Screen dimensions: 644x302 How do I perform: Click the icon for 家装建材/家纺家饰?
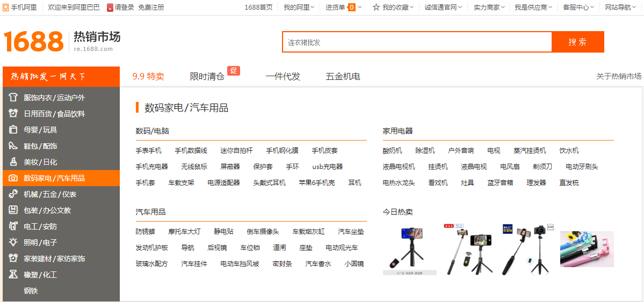point(13,259)
